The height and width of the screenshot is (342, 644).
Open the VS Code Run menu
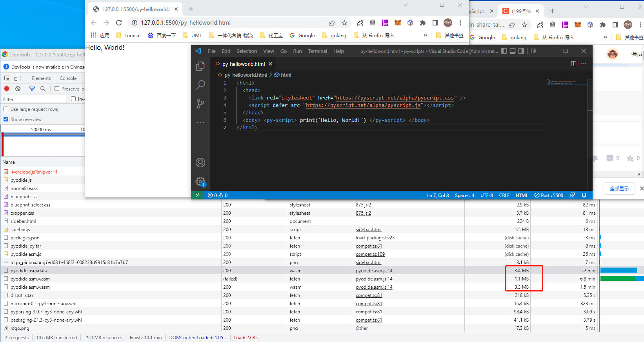[x=297, y=51]
